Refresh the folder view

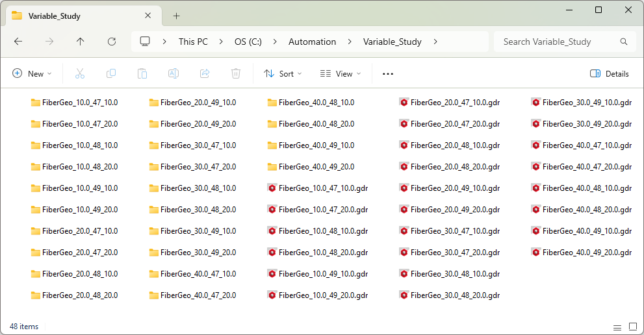click(x=112, y=42)
